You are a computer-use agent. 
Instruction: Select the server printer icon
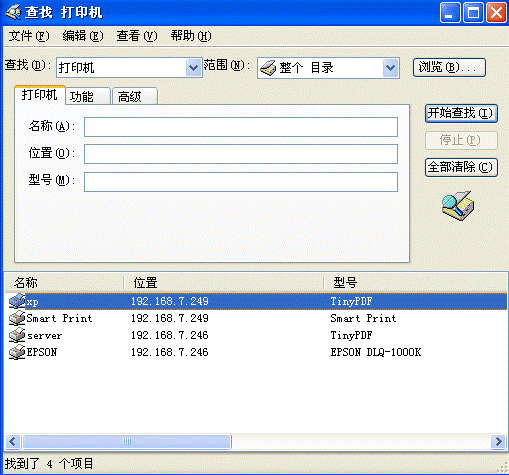click(17, 335)
